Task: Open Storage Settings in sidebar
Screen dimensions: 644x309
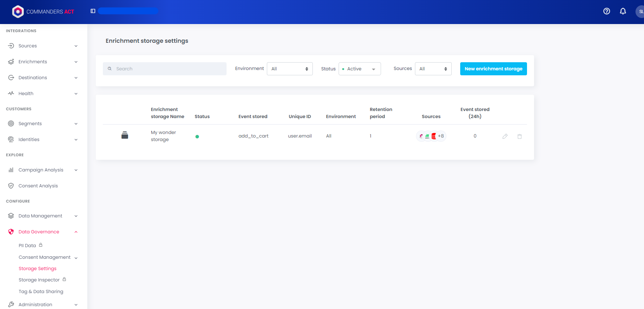Action: click(37, 269)
